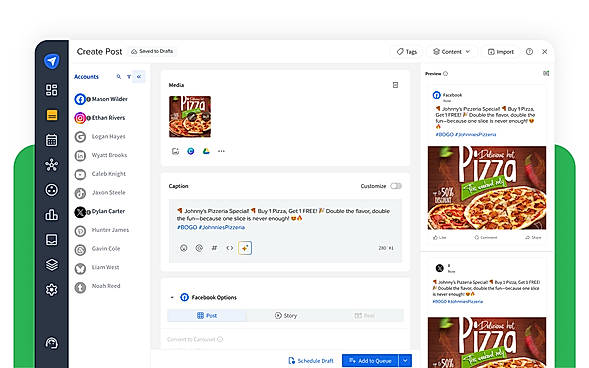The image size is (589, 368).
Task: Open the help question mark icon
Action: [x=529, y=51]
